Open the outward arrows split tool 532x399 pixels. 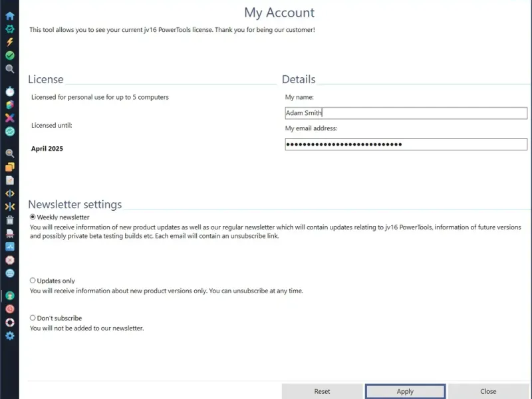[10, 194]
